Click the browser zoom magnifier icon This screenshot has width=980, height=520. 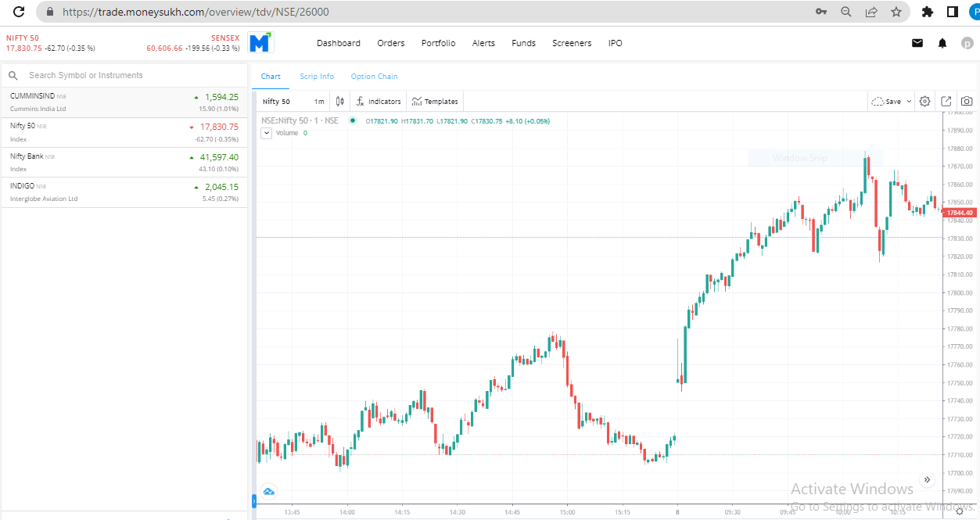tap(846, 12)
